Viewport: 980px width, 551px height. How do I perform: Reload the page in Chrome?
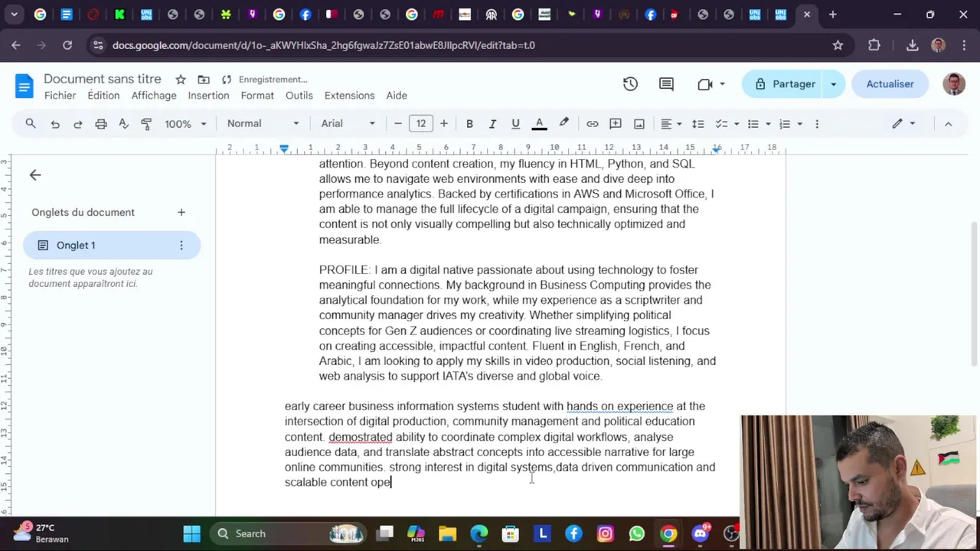pos(67,45)
